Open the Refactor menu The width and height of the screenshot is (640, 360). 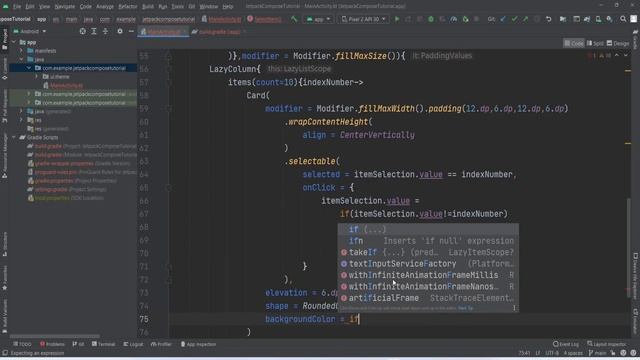pos(128,7)
